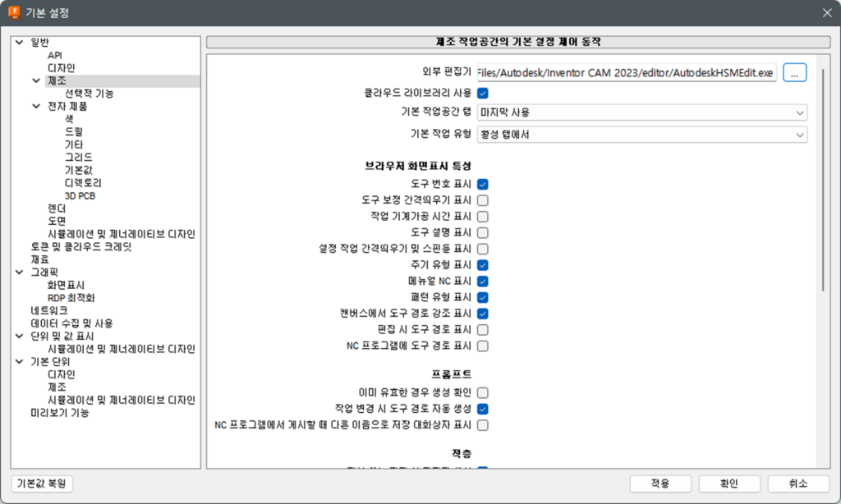841x504 pixels.
Task: Collapse the 일반 tree node
Action: [20, 42]
